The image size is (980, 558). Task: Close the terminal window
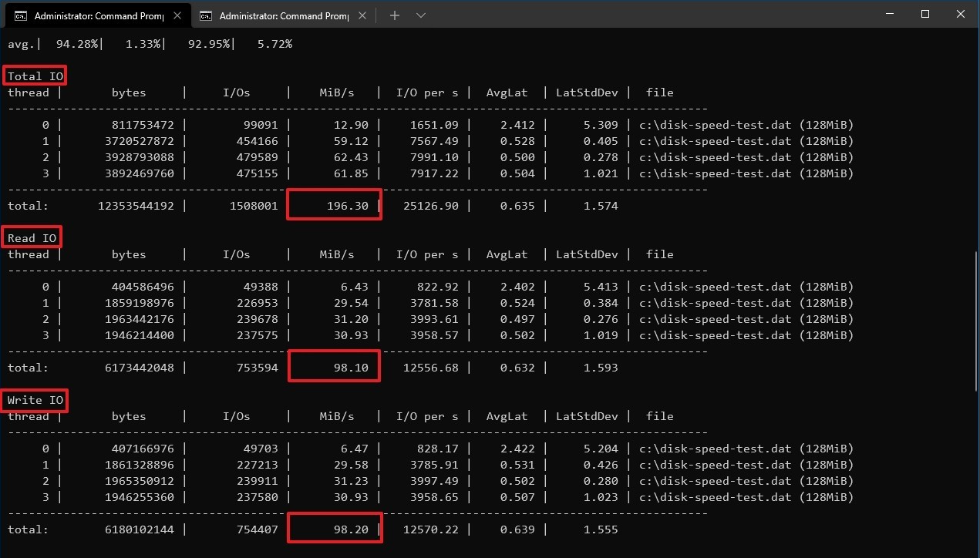click(x=960, y=15)
